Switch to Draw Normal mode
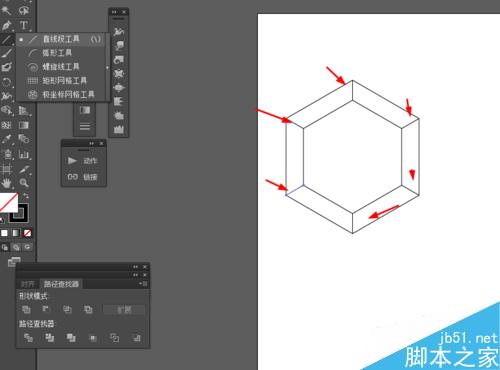 pyautogui.click(x=5, y=247)
